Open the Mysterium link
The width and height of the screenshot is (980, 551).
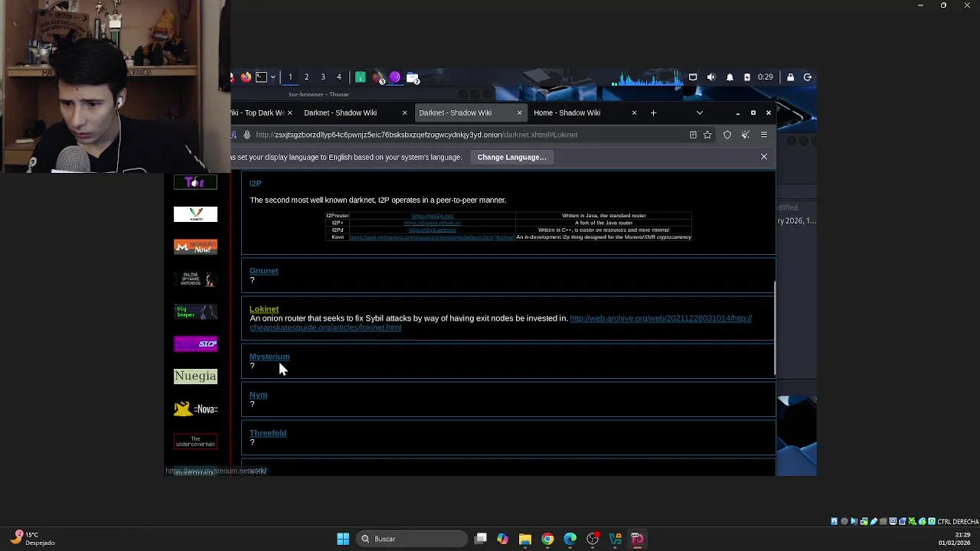coord(269,357)
